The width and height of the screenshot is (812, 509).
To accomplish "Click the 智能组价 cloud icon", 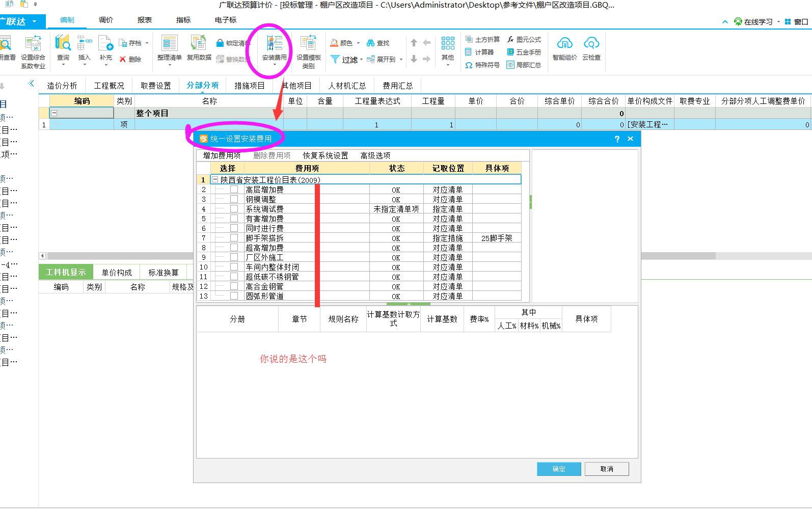I will click(564, 43).
